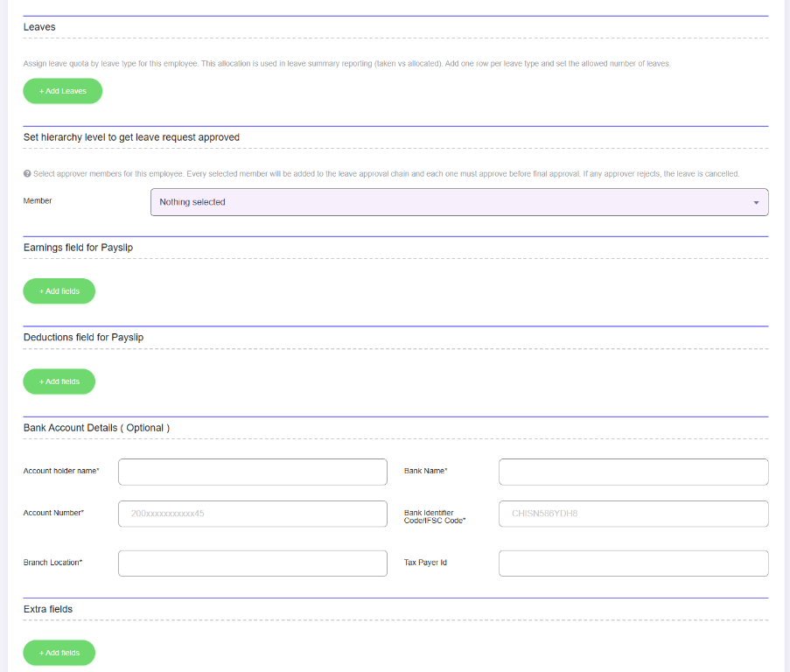Click the 'Extra fields' heading

click(x=48, y=609)
